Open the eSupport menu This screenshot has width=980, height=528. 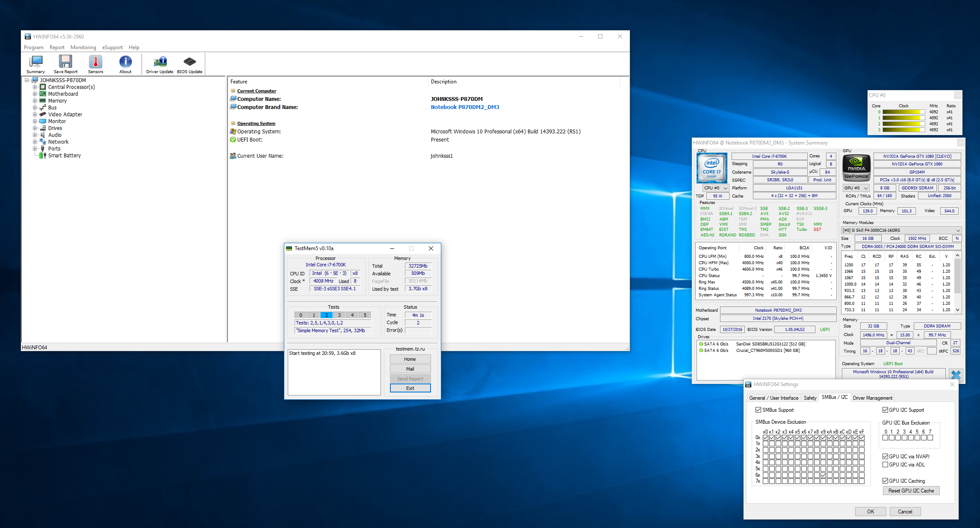point(112,47)
